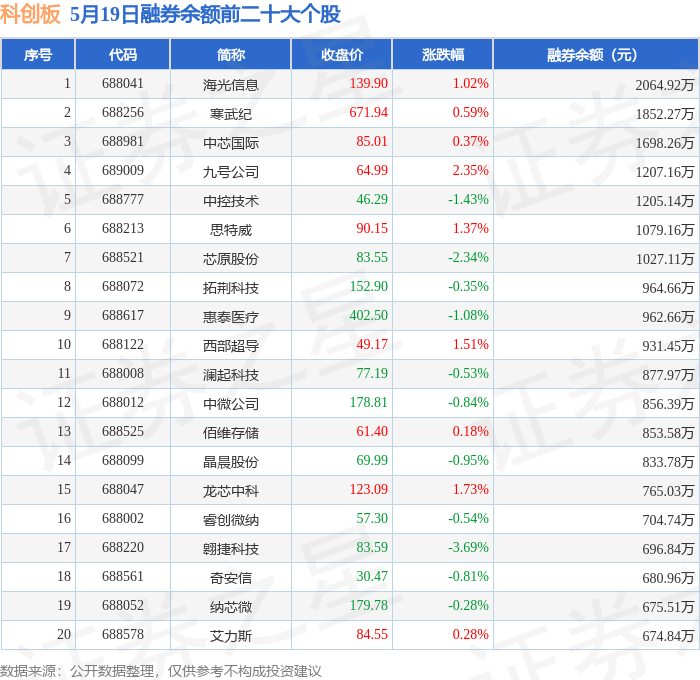Select stock name 惠泰医疗
Screen dimensions: 700x680
(231, 317)
